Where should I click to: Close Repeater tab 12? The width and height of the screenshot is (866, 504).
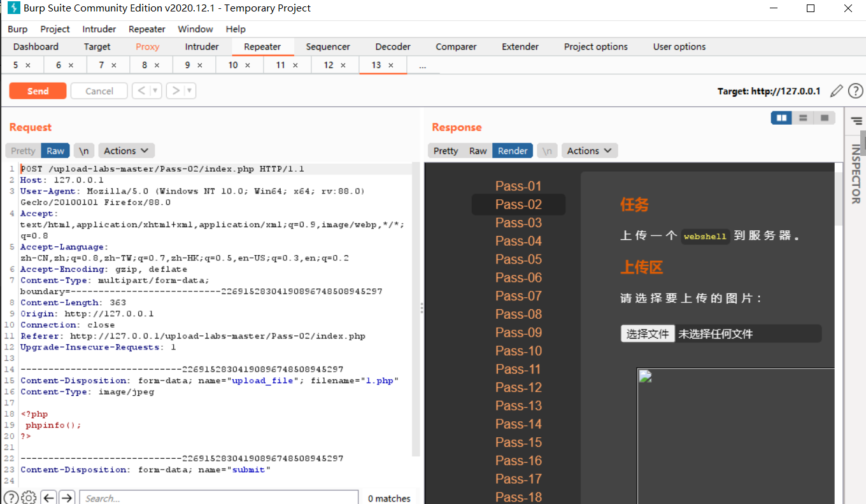tap(343, 65)
